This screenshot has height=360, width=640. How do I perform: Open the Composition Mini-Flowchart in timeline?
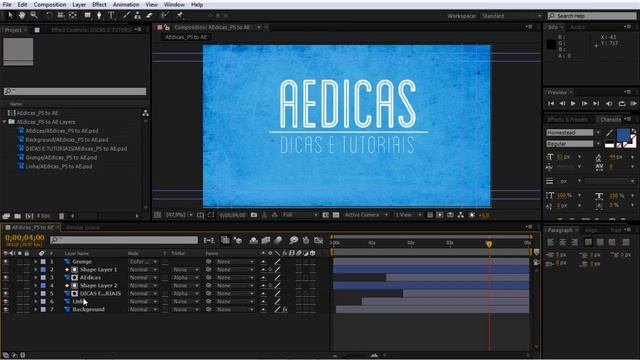point(209,240)
